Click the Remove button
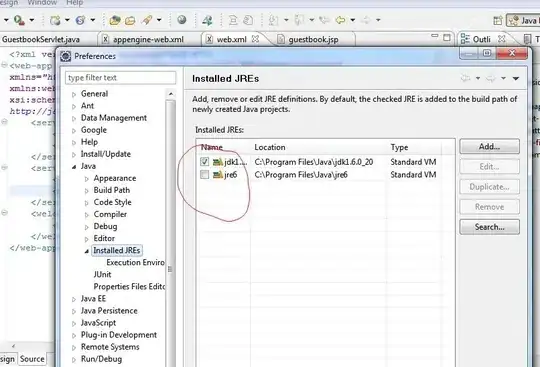This screenshot has height=367, width=540. (489, 207)
